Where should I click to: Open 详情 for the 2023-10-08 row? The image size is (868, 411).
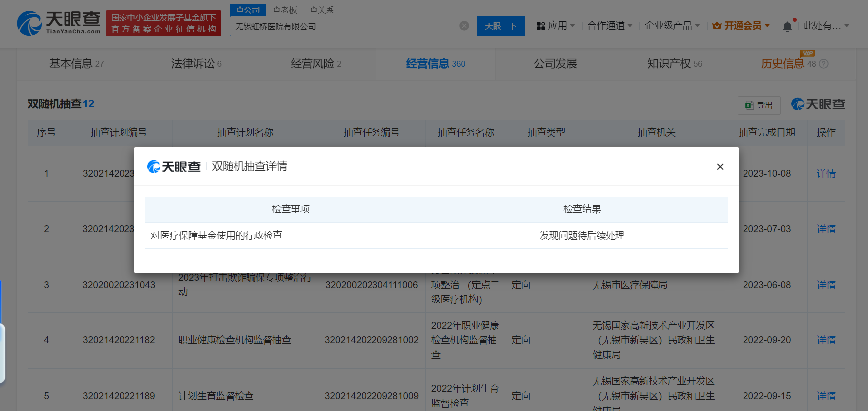(826, 174)
